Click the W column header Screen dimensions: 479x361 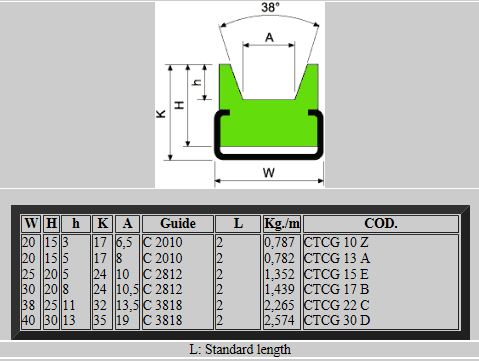coord(31,224)
